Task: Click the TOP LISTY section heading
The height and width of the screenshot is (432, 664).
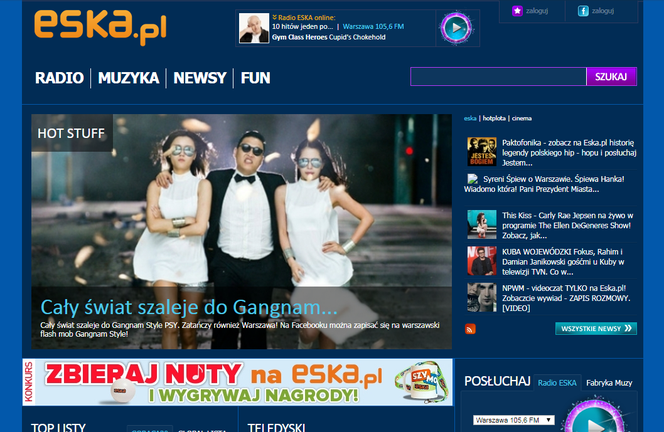Action: pos(58,427)
